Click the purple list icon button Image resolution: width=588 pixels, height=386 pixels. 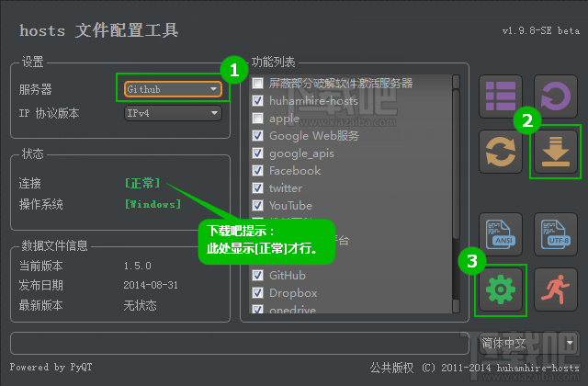pos(500,96)
